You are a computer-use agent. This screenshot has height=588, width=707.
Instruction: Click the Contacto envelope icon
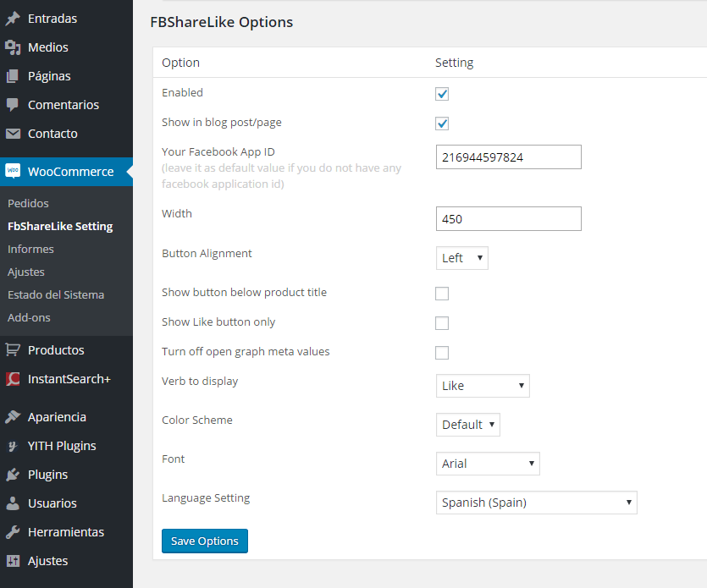pyautogui.click(x=13, y=134)
